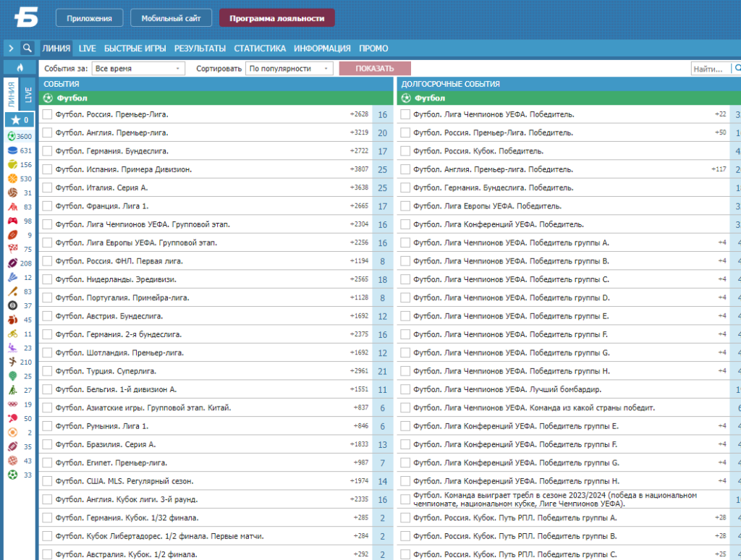This screenshot has width=741, height=560.
Task: Select water polo icon with 23 events
Action: coord(12,348)
